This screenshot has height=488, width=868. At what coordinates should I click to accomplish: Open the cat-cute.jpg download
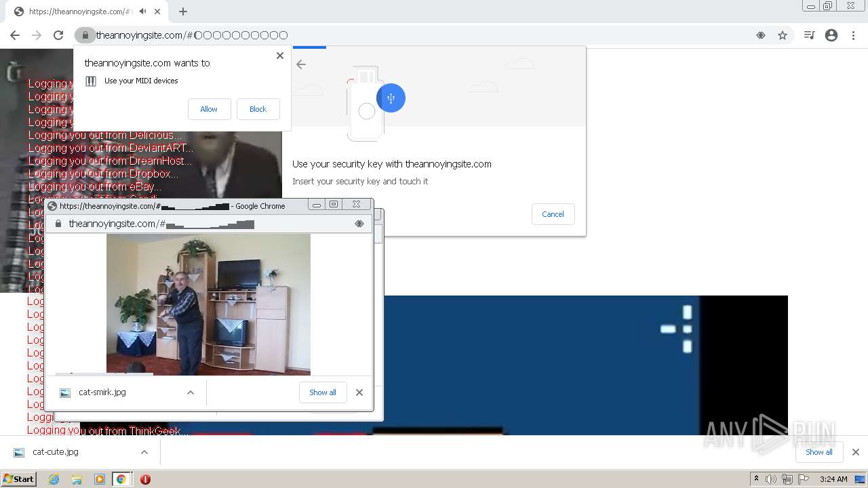tap(56, 452)
